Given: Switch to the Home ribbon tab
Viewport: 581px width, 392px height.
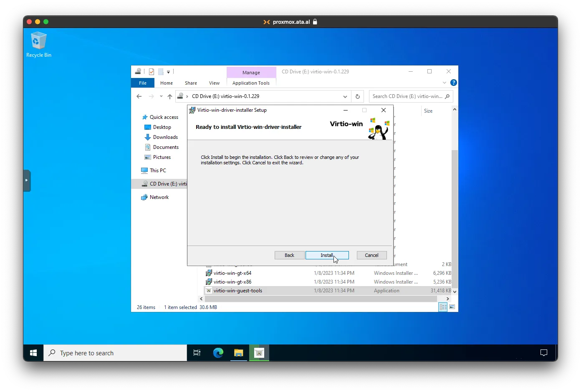Looking at the screenshot, I should [x=167, y=83].
